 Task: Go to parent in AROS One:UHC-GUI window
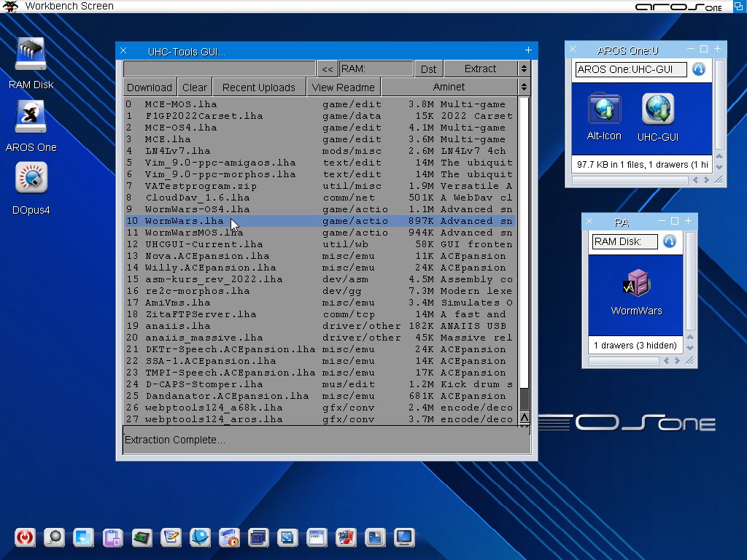click(x=698, y=70)
